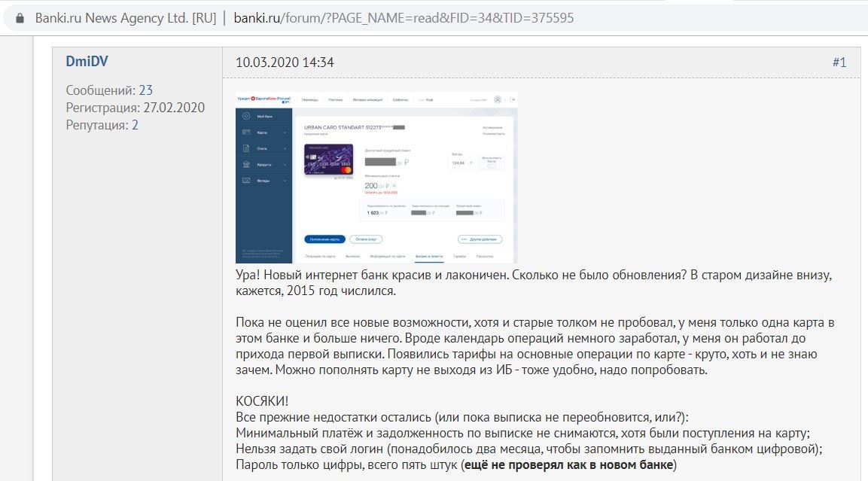This screenshot has width=868, height=481.
Task: Click the line starting 'Нельзя задать свой логин'
Action: (x=529, y=449)
